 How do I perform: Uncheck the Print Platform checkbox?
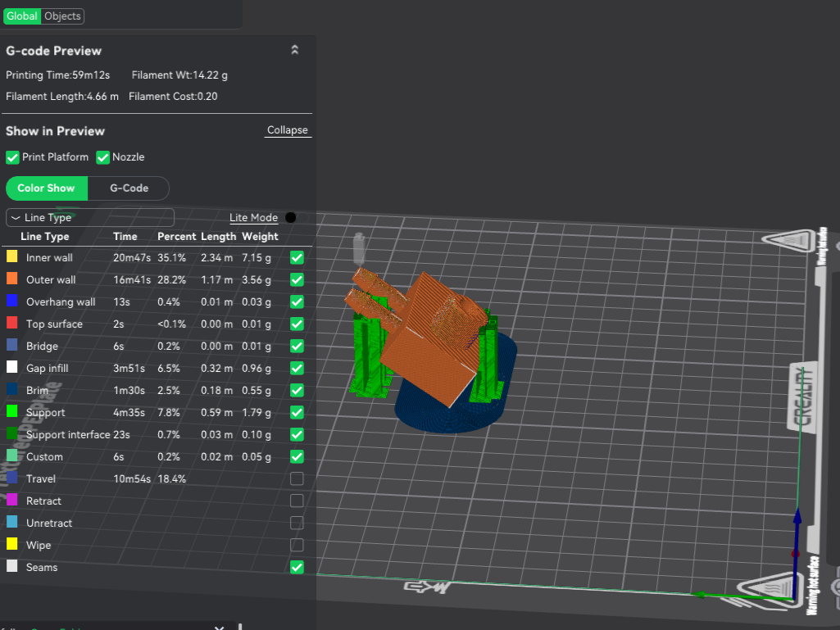pos(12,157)
